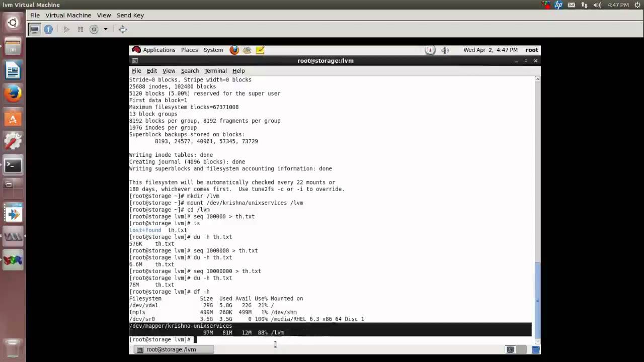The width and height of the screenshot is (644, 362).
Task: Show virtual hardware details info icon
Action: (48, 29)
